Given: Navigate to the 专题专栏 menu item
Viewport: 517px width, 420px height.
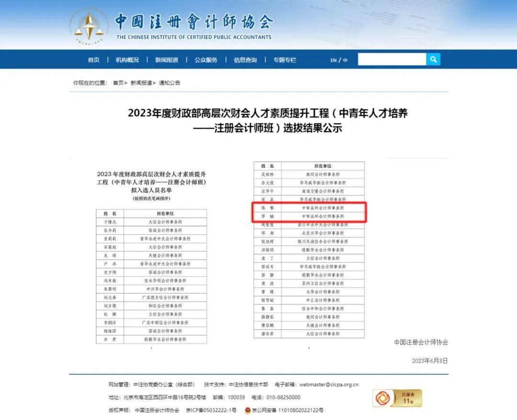Looking at the screenshot, I should point(285,60).
